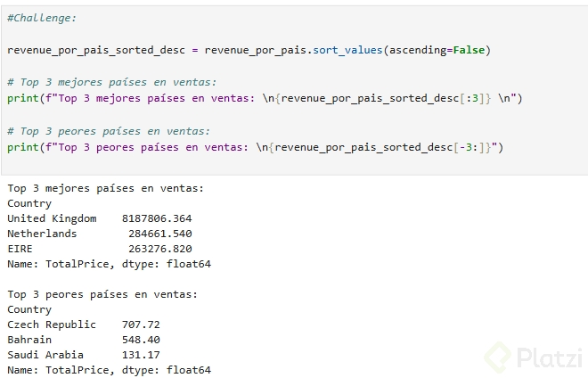The width and height of the screenshot is (588, 378).
Task: Click first 'Name: TotalPrice, dtype: float64' line
Action: coord(109,264)
